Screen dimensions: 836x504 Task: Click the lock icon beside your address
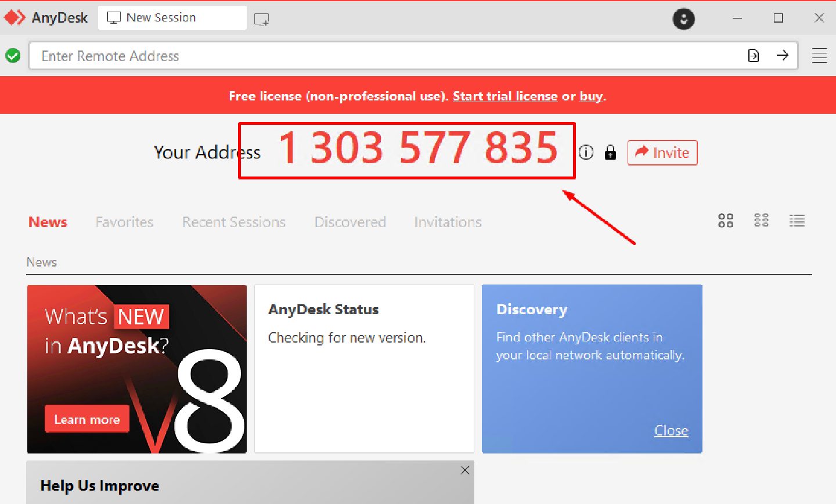point(610,152)
